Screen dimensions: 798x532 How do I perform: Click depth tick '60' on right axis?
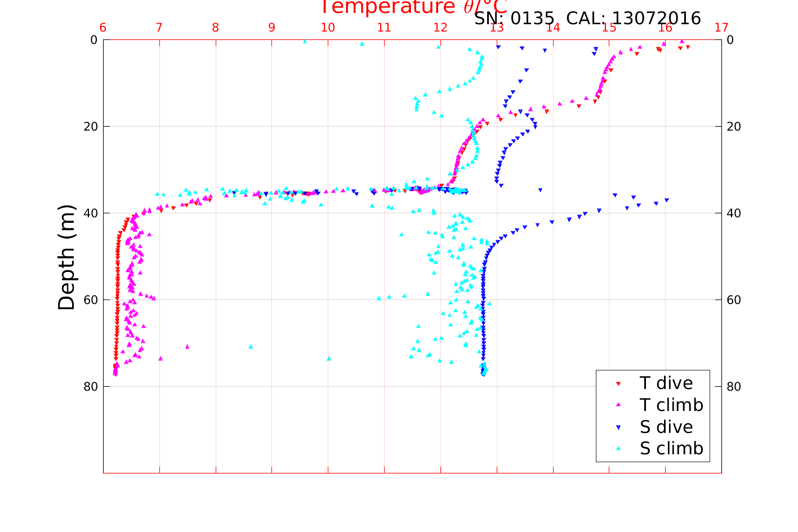pos(734,300)
